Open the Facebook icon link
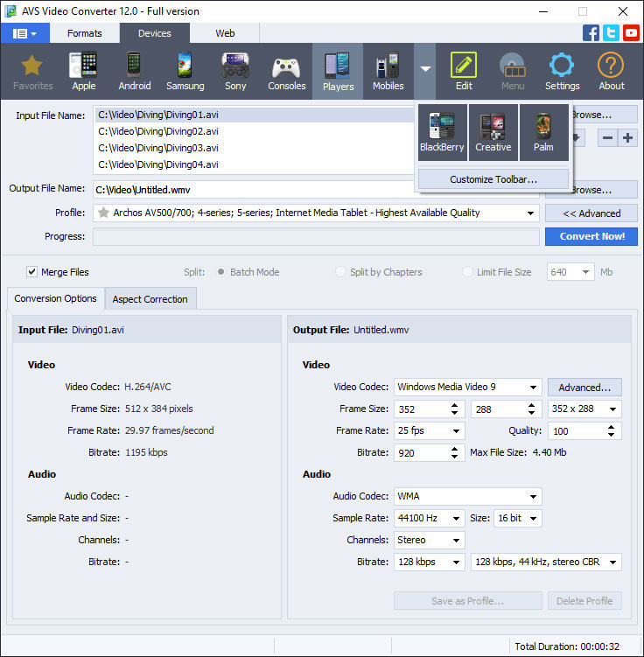Viewport: 644px width, 657px height. 591,32
